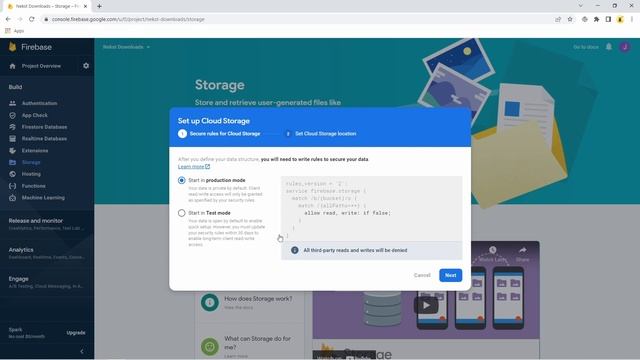
Task: Open Project Overview in sidebar
Action: (x=41, y=66)
